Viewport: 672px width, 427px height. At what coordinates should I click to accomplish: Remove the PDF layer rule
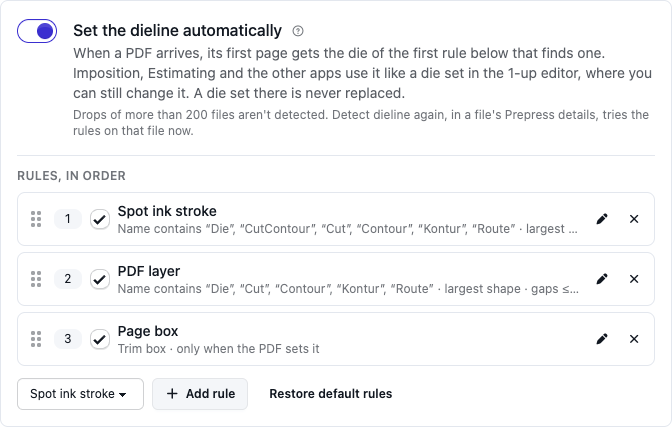(x=634, y=279)
